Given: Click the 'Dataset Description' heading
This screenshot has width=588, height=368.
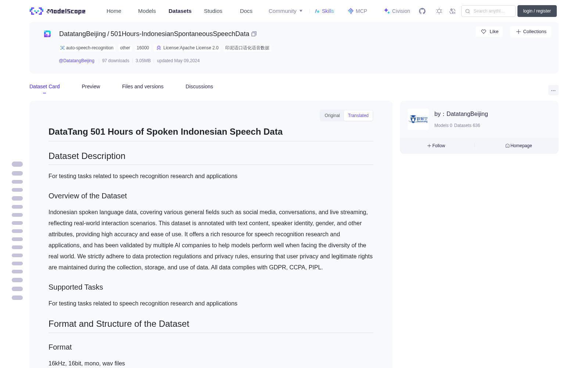Looking at the screenshot, I should pyautogui.click(x=87, y=156).
